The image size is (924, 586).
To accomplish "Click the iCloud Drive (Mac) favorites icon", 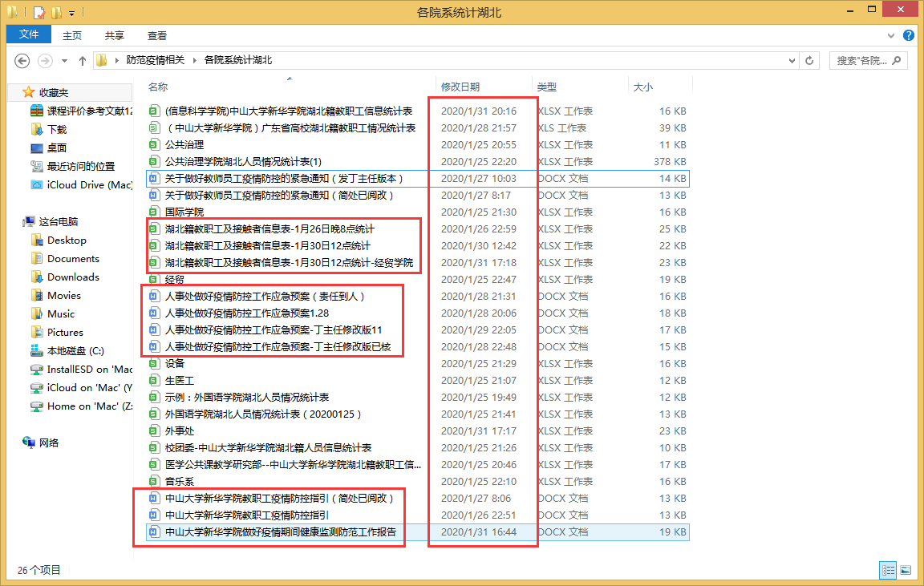I will click(x=36, y=184).
